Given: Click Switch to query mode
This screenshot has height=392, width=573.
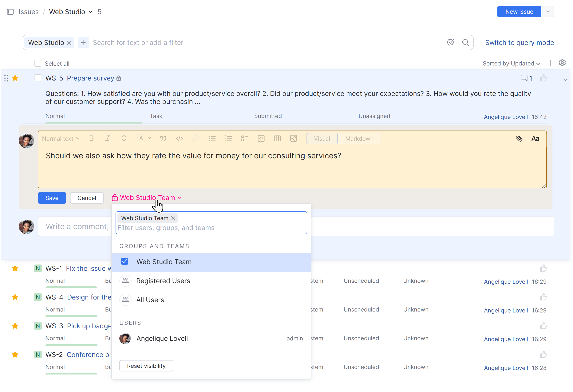Looking at the screenshot, I should [x=519, y=42].
